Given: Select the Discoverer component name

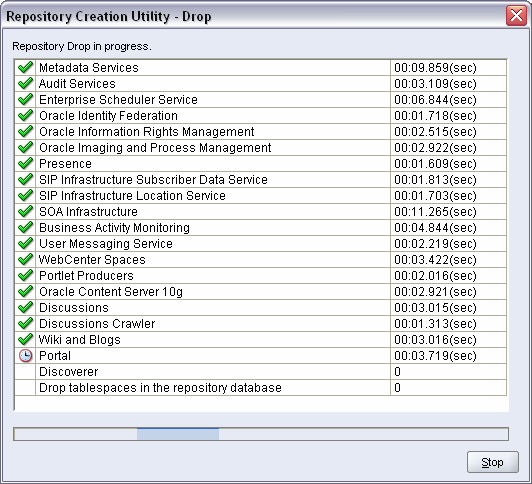Looking at the screenshot, I should click(x=69, y=371).
